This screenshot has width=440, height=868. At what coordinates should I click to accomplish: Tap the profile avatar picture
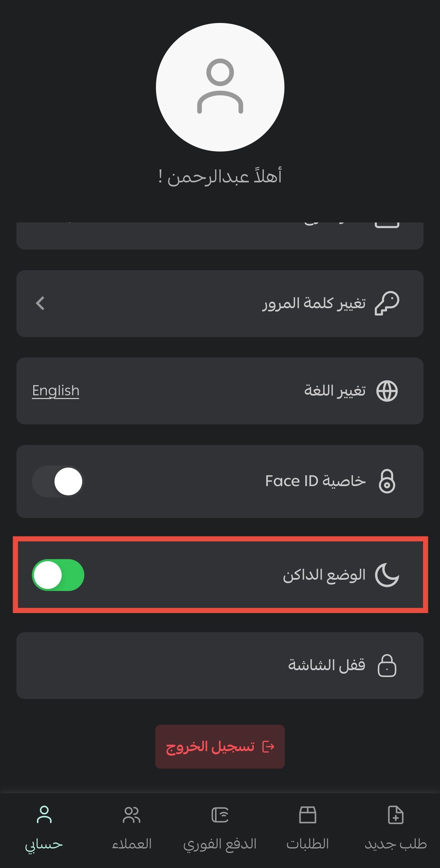pos(220,87)
